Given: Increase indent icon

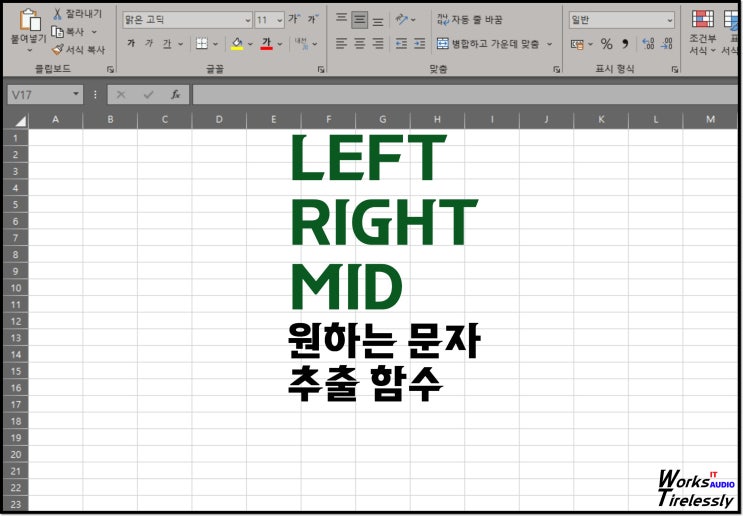Looking at the screenshot, I should [419, 44].
